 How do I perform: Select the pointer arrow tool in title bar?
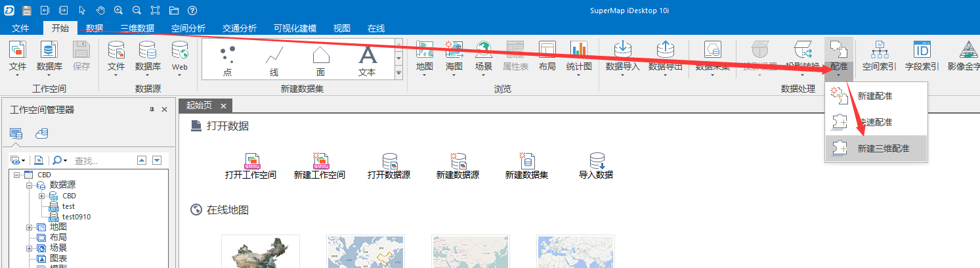[x=81, y=10]
